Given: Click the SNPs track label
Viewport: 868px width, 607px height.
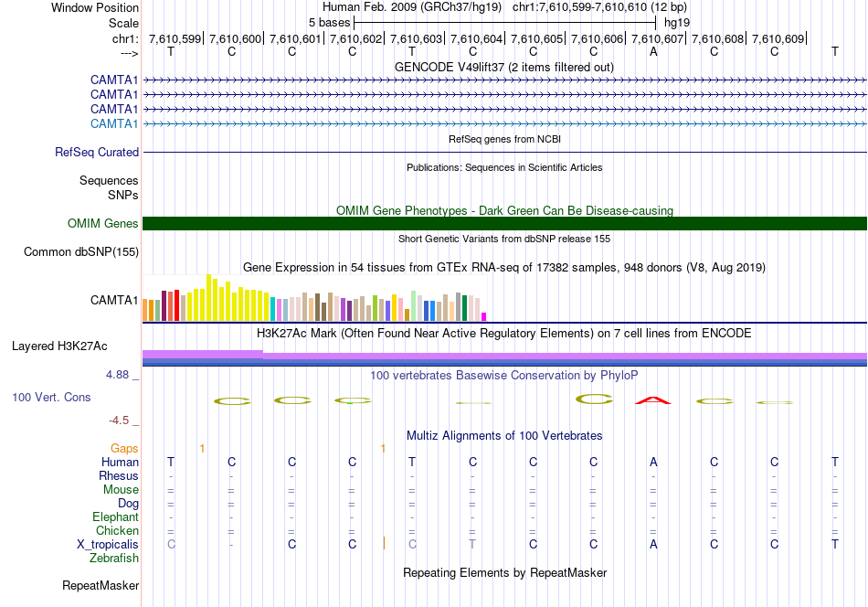Looking at the screenshot, I should (x=123, y=195).
